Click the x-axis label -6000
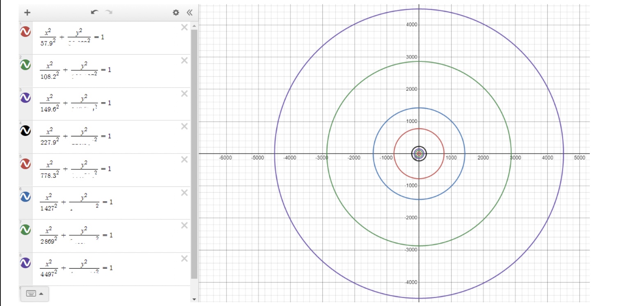 (x=225, y=158)
